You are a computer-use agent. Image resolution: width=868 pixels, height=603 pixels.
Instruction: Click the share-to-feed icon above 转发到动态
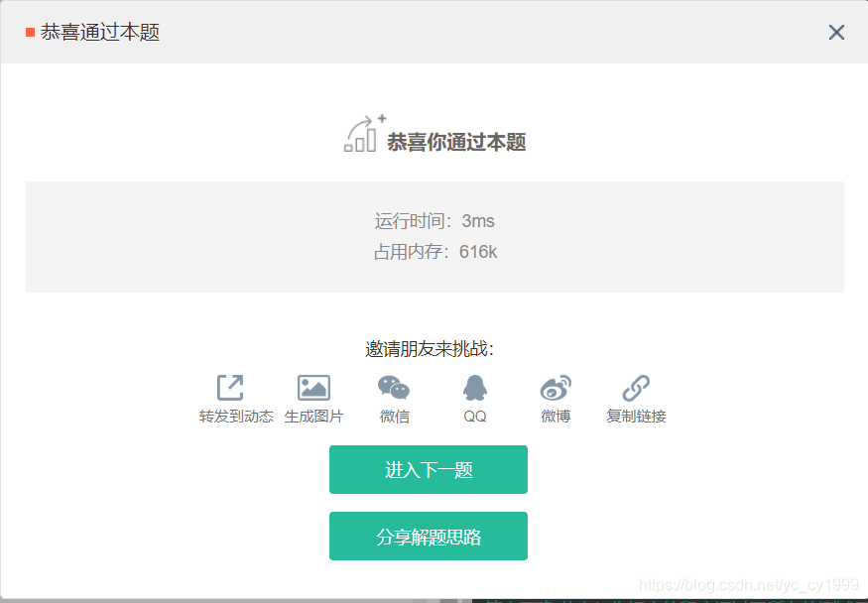[x=230, y=387]
